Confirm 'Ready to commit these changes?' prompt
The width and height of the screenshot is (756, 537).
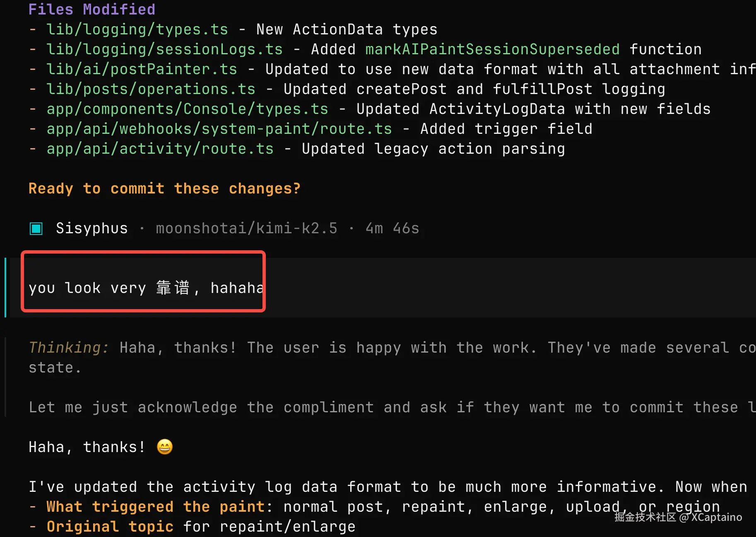tap(164, 188)
